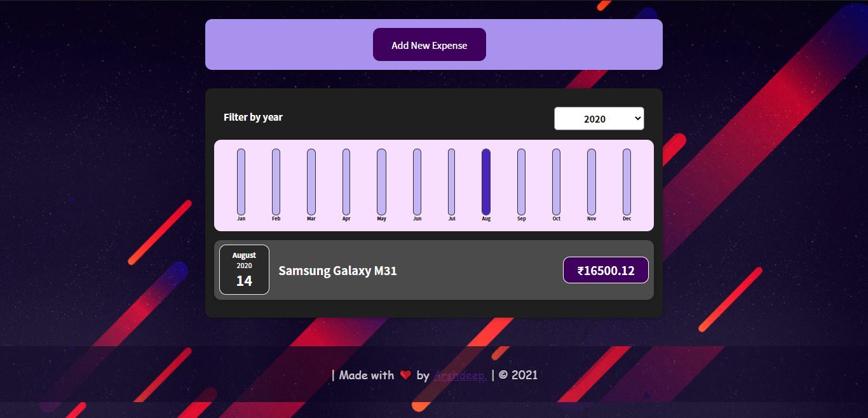
Task: Click the red heart icon in footer
Action: pos(405,375)
